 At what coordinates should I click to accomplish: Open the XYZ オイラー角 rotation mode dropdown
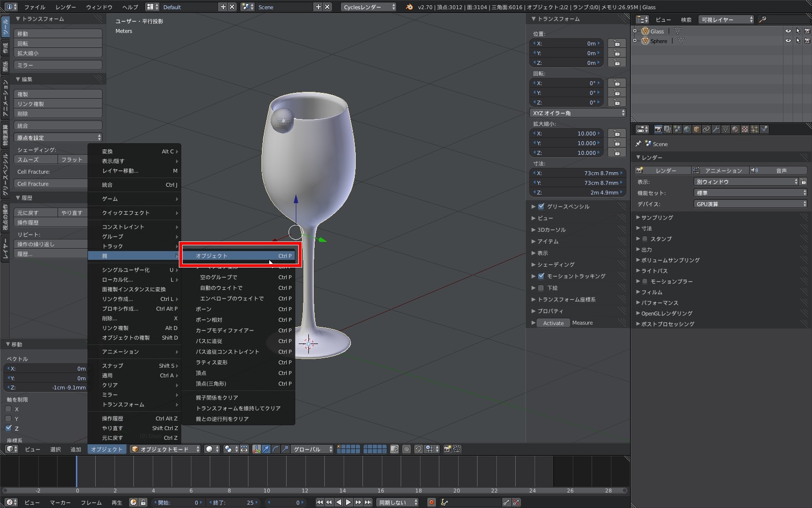click(x=578, y=113)
